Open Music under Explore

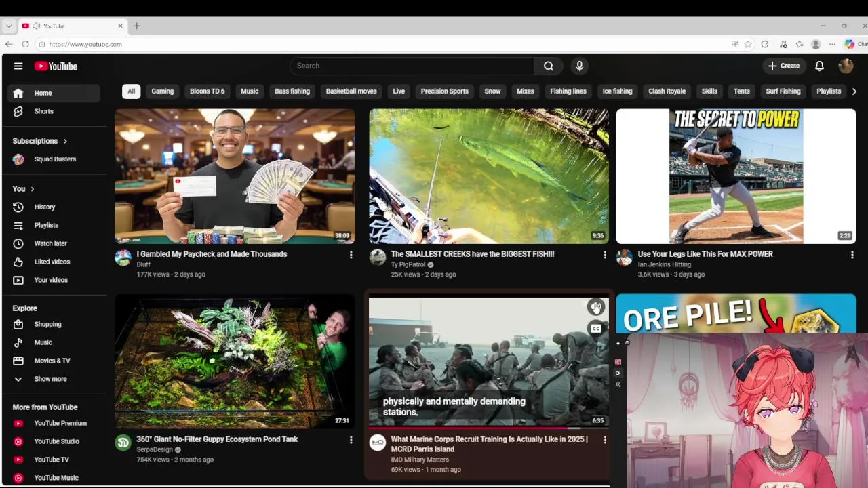[54, 342]
